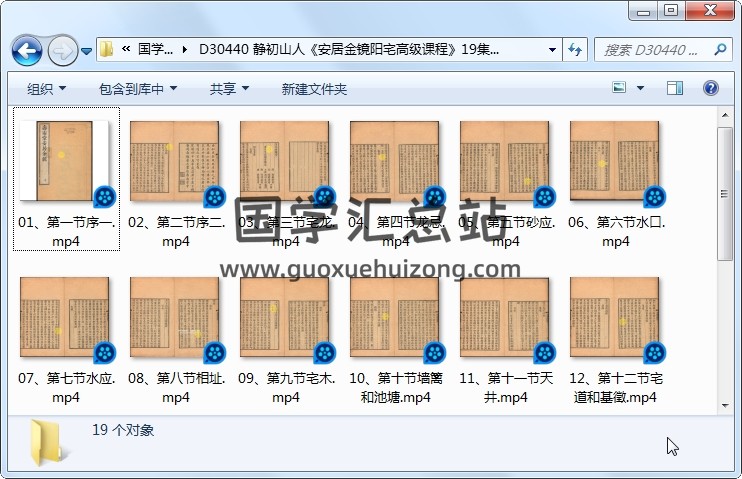Click video badge icon on 07 file

[105, 353]
